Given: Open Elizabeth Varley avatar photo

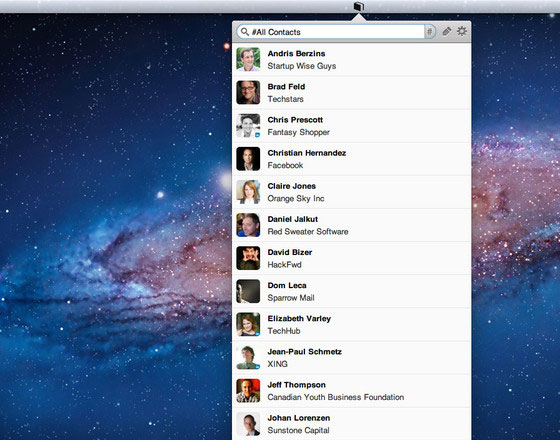Looking at the screenshot, I should coord(248,324).
